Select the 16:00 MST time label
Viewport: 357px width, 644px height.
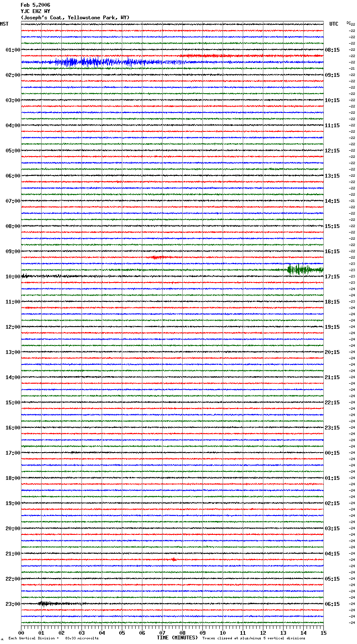[x=13, y=428]
